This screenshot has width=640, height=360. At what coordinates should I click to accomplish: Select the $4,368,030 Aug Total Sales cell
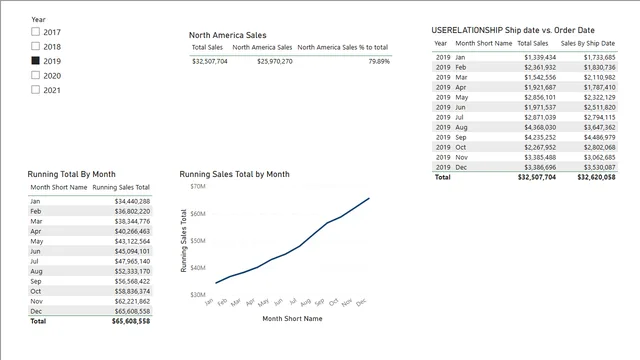click(540, 127)
